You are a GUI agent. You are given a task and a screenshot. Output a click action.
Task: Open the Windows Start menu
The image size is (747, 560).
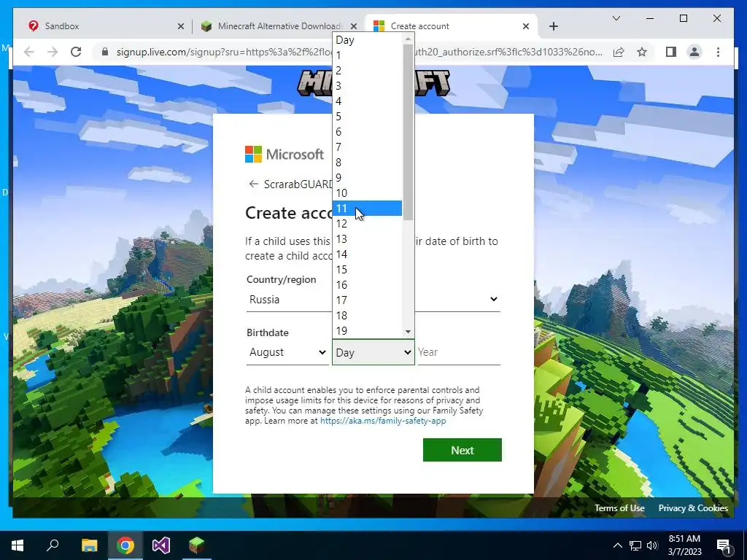(x=18, y=545)
